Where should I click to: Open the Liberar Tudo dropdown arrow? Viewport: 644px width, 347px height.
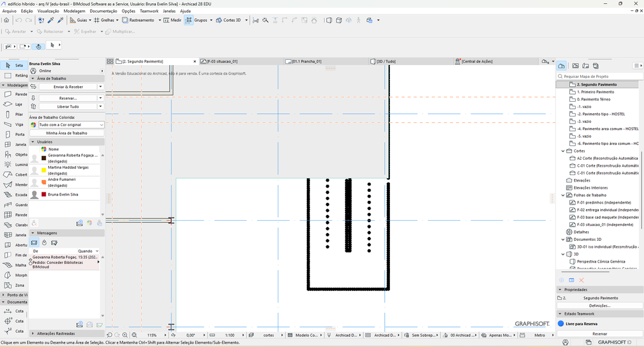tap(101, 106)
